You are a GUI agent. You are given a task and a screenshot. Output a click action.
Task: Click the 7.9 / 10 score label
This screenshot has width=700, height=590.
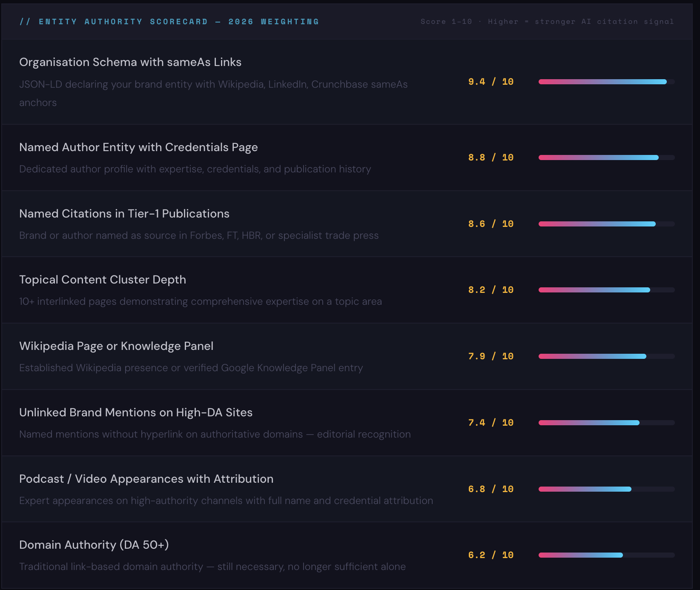490,356
